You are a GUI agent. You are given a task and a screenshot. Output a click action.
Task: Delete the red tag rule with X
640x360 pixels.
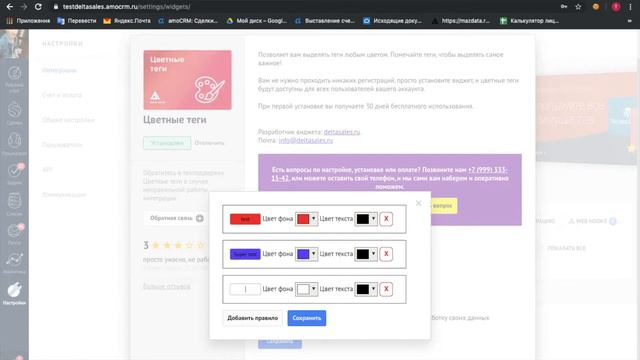[x=386, y=219]
